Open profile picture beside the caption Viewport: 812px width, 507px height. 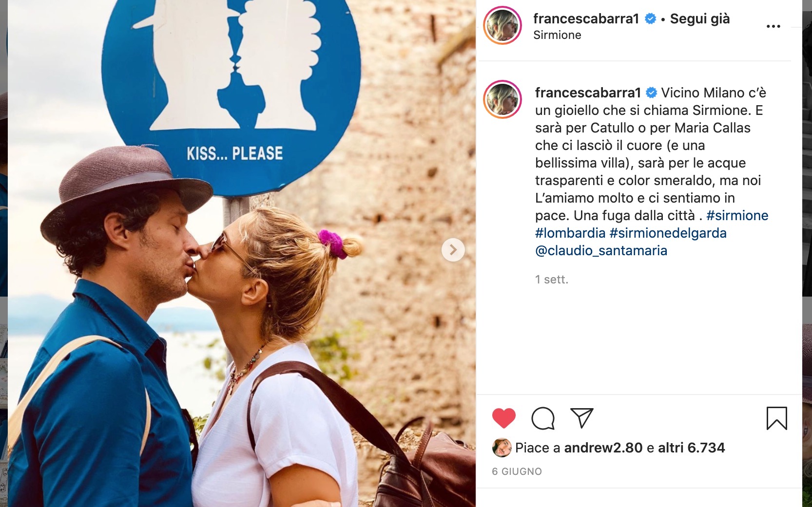[503, 99]
